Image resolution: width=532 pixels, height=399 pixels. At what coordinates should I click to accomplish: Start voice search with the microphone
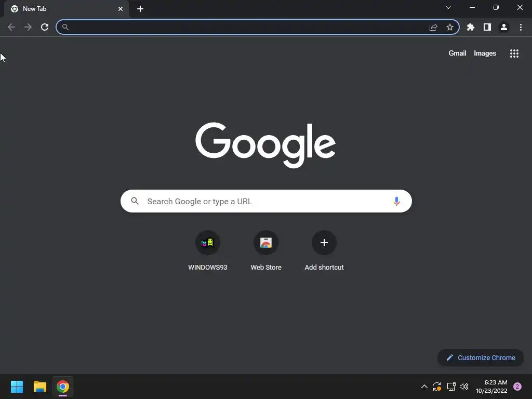pos(396,201)
